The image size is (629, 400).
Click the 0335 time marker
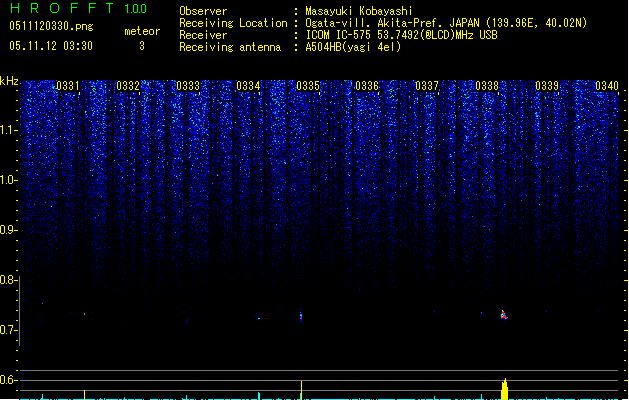click(308, 86)
